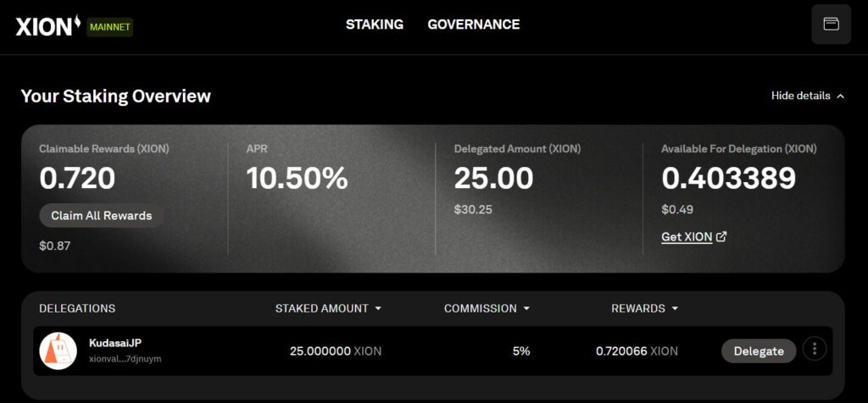Click the external link icon beside Get XION
The width and height of the screenshot is (868, 403).
pyautogui.click(x=721, y=236)
